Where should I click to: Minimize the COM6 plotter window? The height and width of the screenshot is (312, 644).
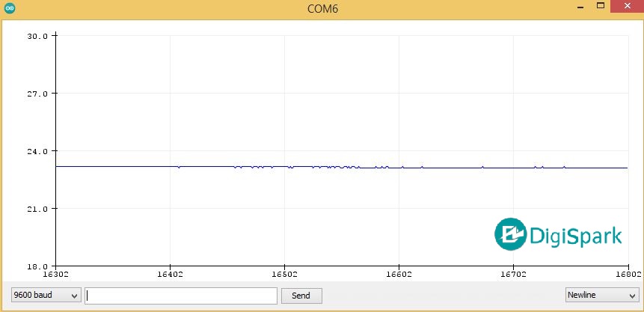(580, 7)
